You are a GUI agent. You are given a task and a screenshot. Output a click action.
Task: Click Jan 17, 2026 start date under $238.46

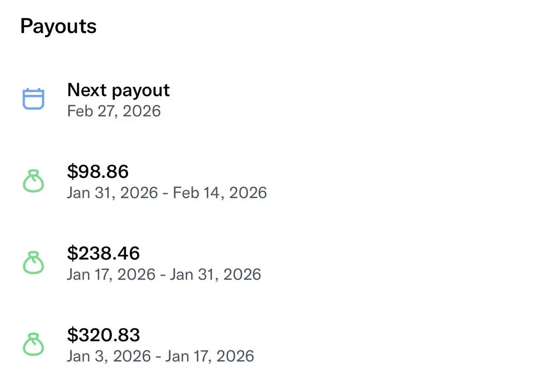point(111,274)
